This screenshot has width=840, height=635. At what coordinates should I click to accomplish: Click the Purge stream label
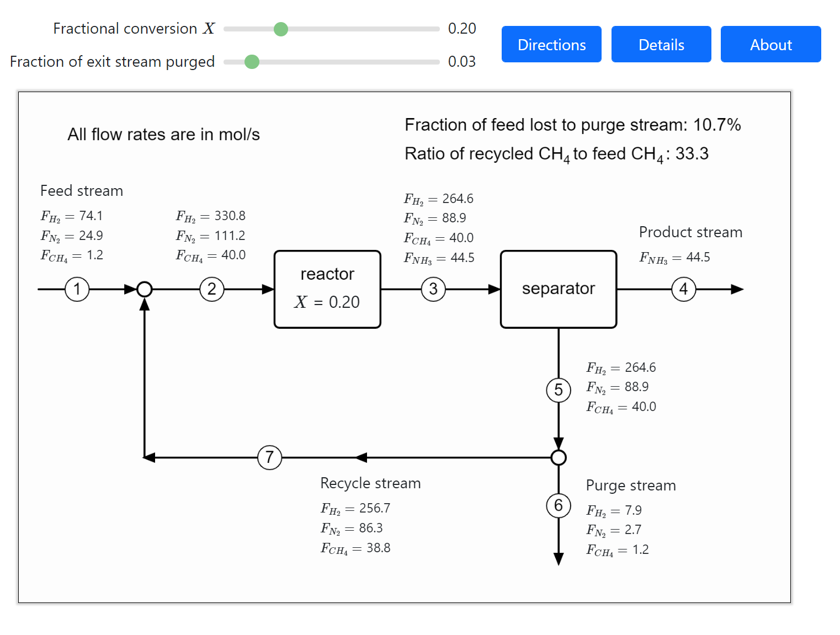point(630,485)
